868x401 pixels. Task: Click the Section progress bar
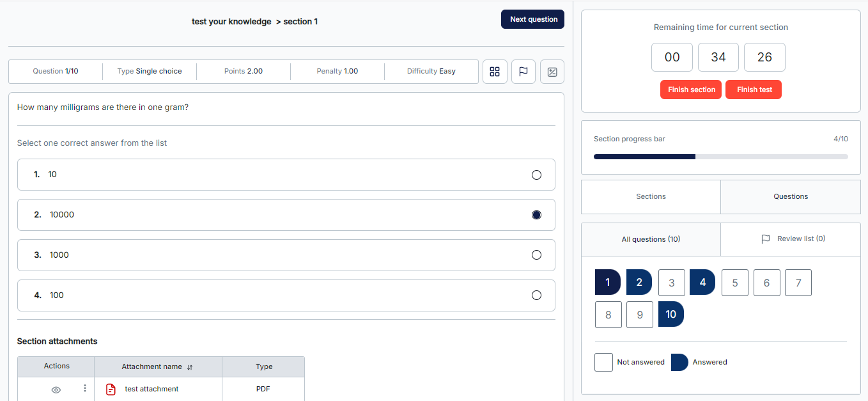(x=720, y=156)
